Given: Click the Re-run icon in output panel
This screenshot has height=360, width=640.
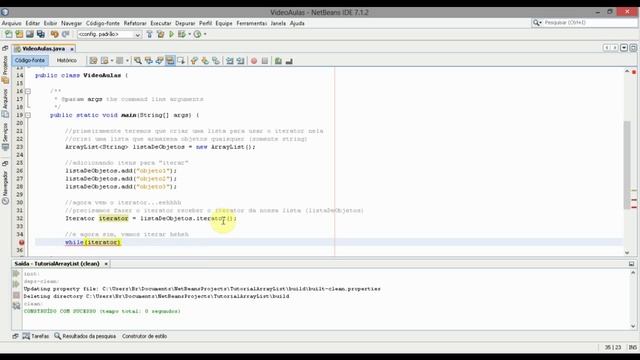Looking at the screenshot, I should (x=16, y=274).
